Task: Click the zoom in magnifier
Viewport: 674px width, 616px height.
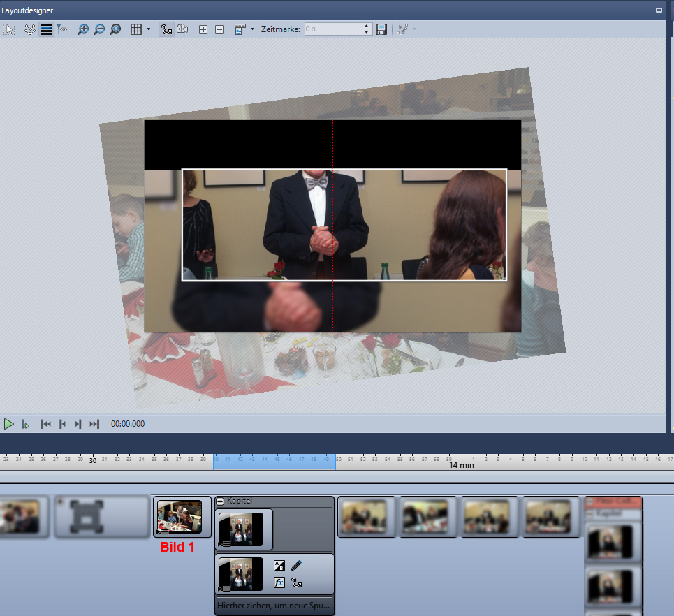Action: 83,29
